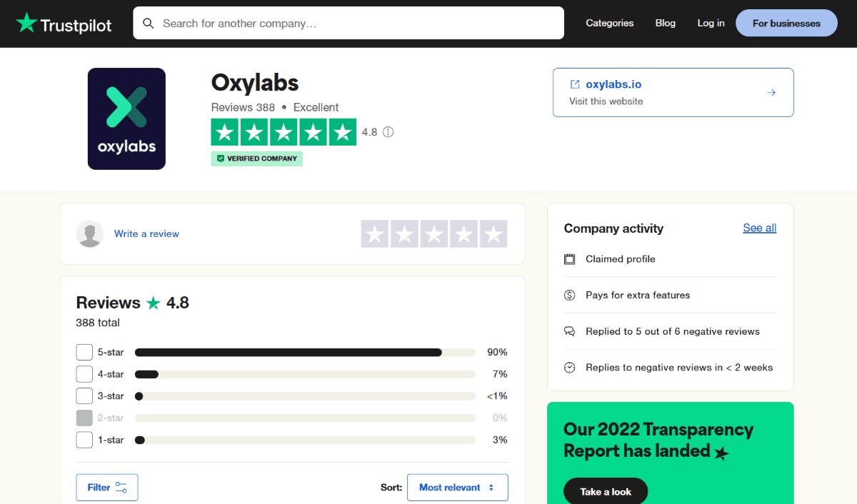Click the arrow icon in the website card

pos(771,93)
